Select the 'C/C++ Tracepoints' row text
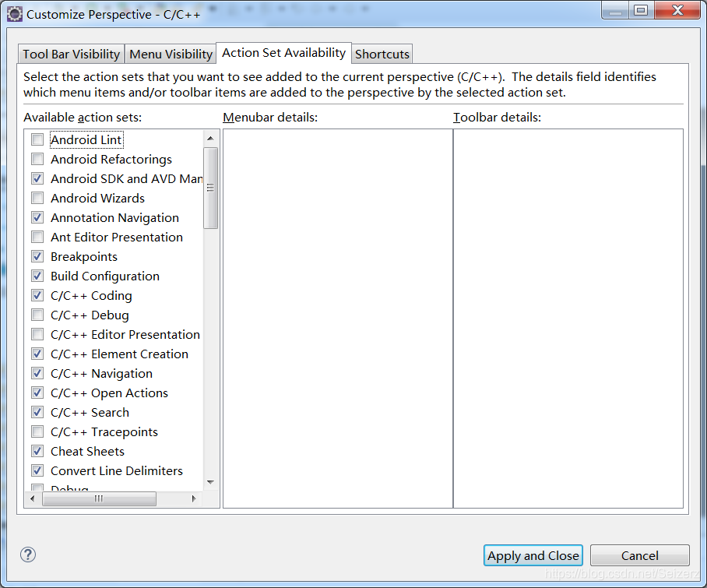The height and width of the screenshot is (588, 707). point(104,431)
